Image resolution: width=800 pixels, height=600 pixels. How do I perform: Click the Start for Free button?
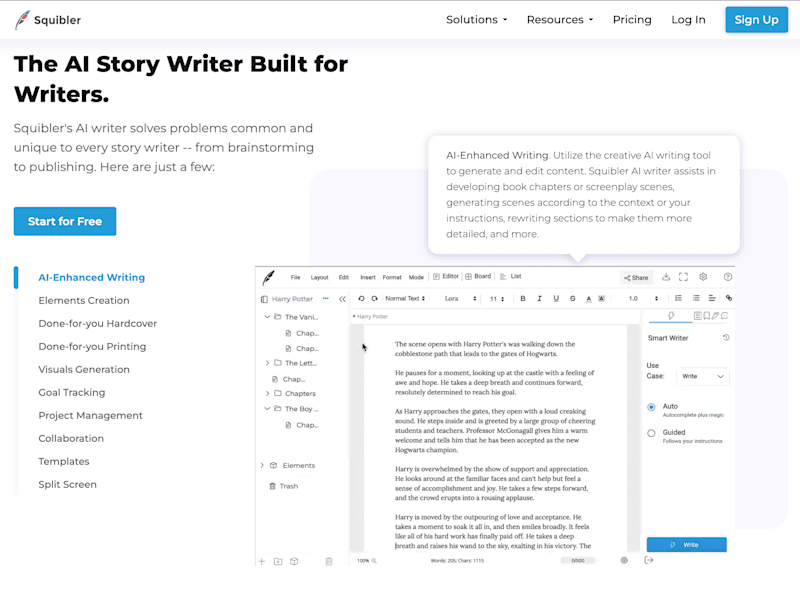[x=65, y=221]
